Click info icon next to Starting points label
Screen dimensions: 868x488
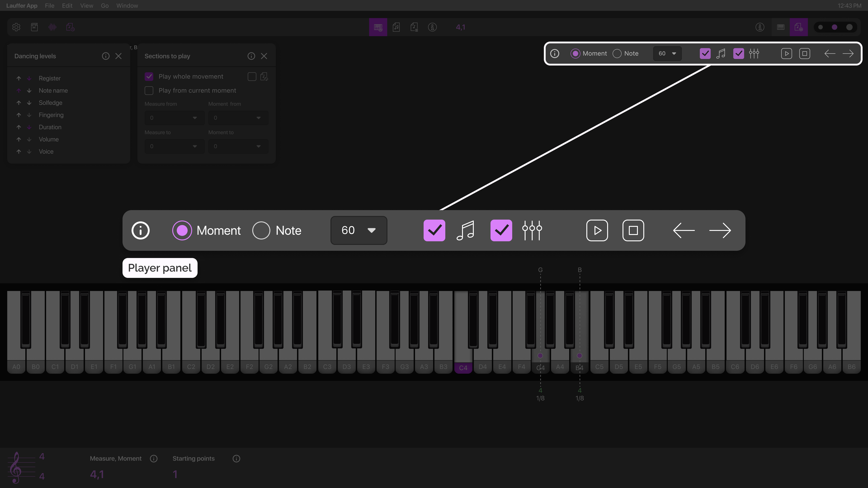(236, 459)
